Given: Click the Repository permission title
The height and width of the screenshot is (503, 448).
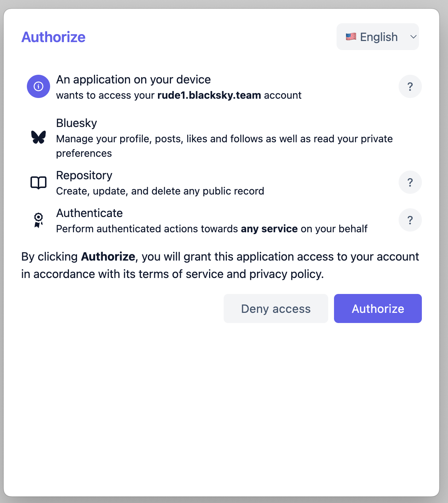Looking at the screenshot, I should coord(84,175).
